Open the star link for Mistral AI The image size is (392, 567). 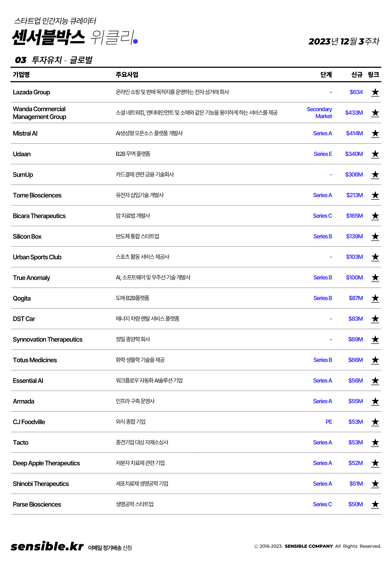[x=375, y=134]
